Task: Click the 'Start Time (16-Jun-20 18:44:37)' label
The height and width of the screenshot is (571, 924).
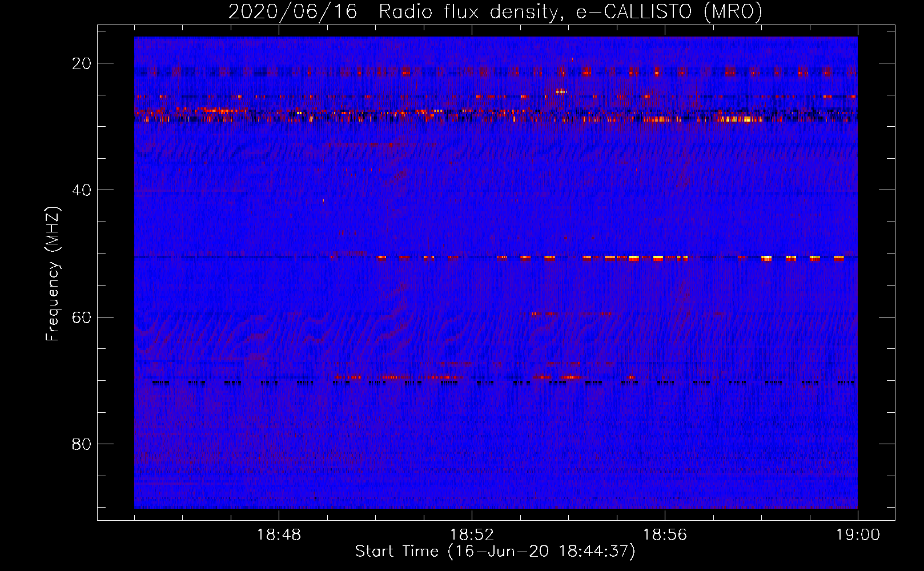Action: pos(495,552)
